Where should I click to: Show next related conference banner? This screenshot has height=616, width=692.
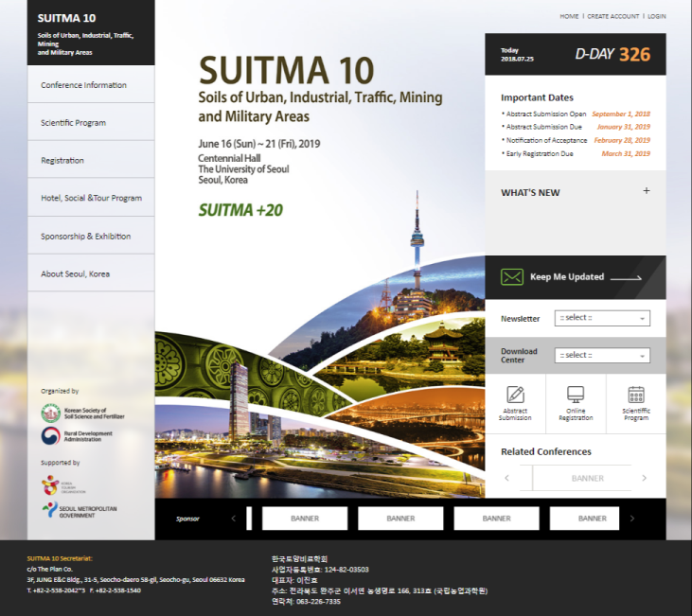pos(644,478)
